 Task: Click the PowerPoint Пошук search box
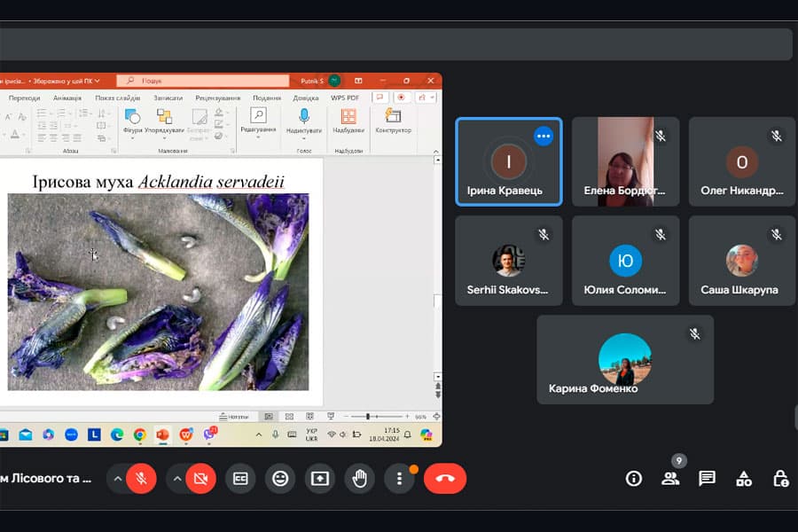(x=202, y=81)
